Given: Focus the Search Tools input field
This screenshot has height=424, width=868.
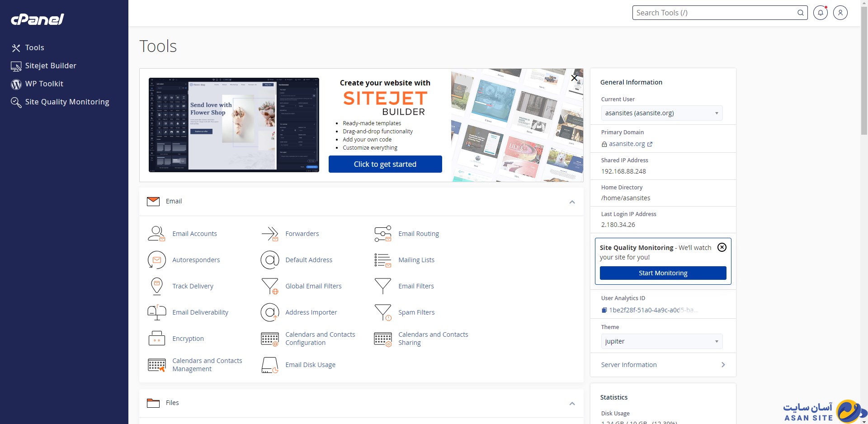Looking at the screenshot, I should (714, 13).
